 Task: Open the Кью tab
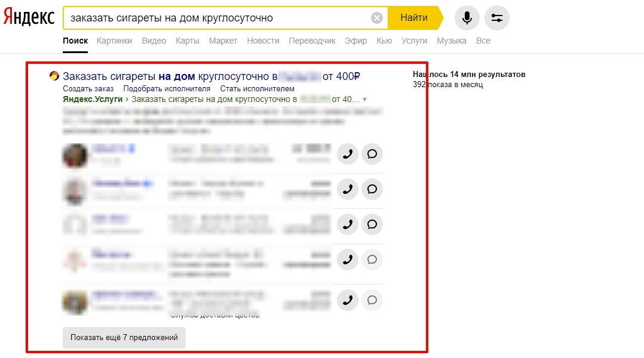384,41
